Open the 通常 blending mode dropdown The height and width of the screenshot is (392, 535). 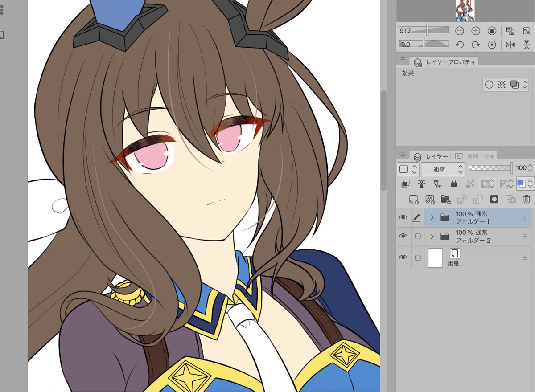tap(443, 169)
